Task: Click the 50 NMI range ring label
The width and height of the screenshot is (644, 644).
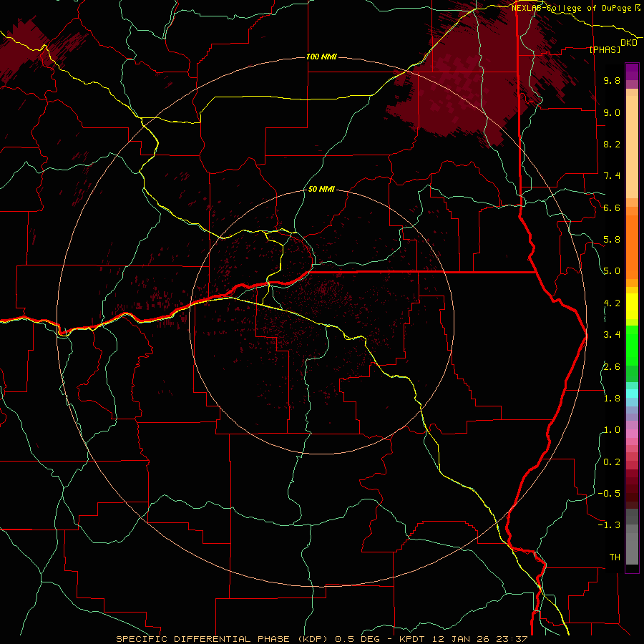Action: coord(321,190)
